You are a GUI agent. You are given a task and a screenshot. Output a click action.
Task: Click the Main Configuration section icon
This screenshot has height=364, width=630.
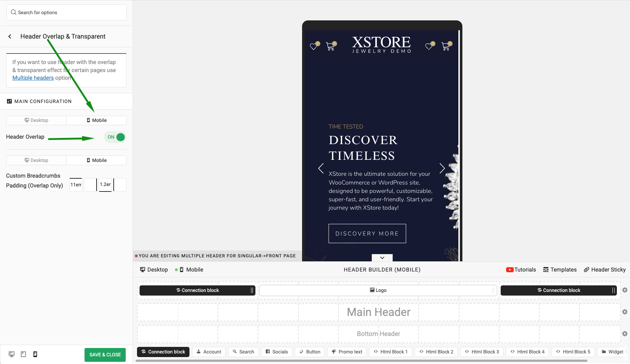coord(9,101)
